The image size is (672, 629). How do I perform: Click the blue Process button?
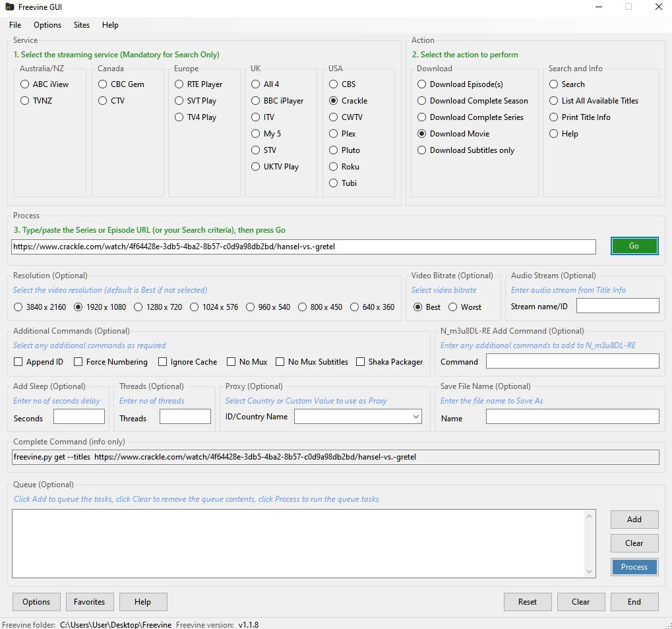point(634,567)
